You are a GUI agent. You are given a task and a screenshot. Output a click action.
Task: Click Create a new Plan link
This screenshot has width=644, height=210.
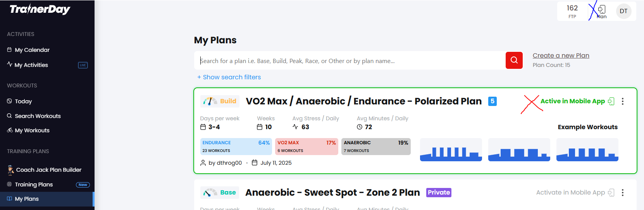pos(561,56)
